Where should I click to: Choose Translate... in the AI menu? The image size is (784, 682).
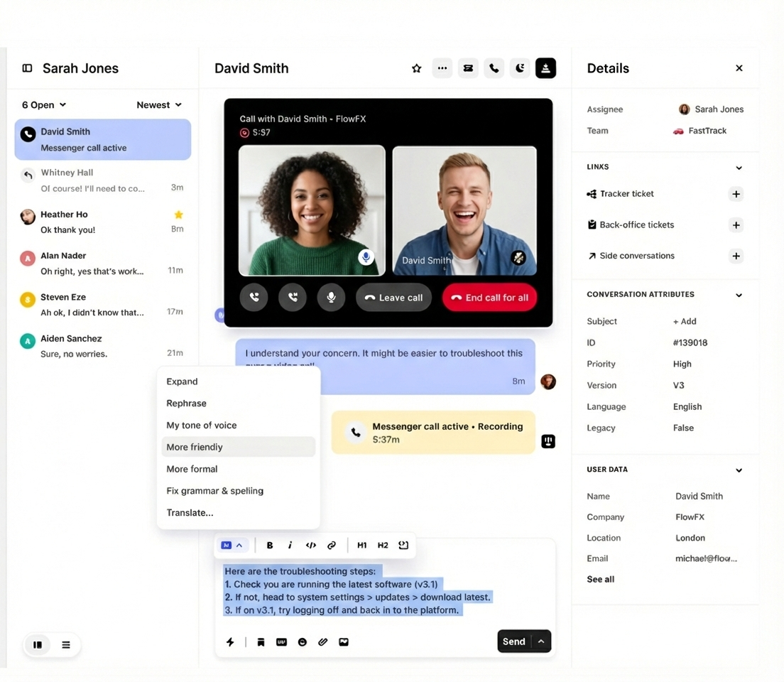[x=190, y=513]
